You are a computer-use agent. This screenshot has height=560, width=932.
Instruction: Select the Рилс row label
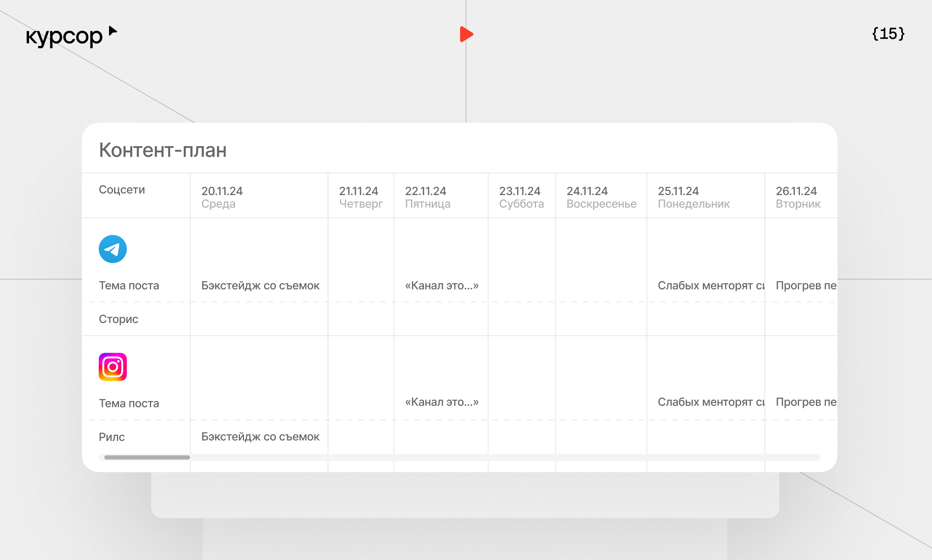click(x=112, y=437)
